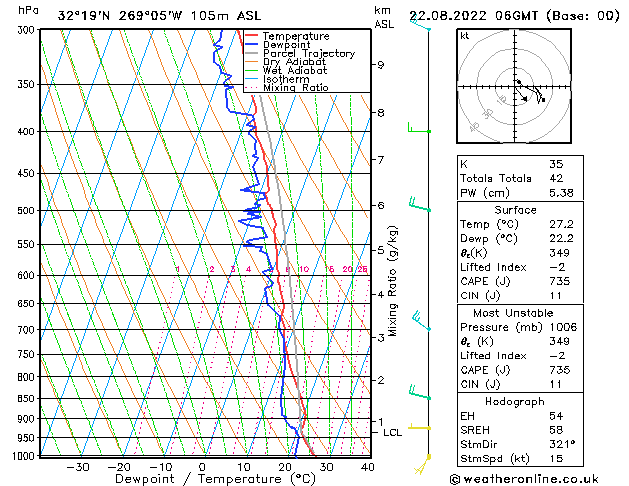Click the StmSpd (kt) value 15

[x=556, y=458]
